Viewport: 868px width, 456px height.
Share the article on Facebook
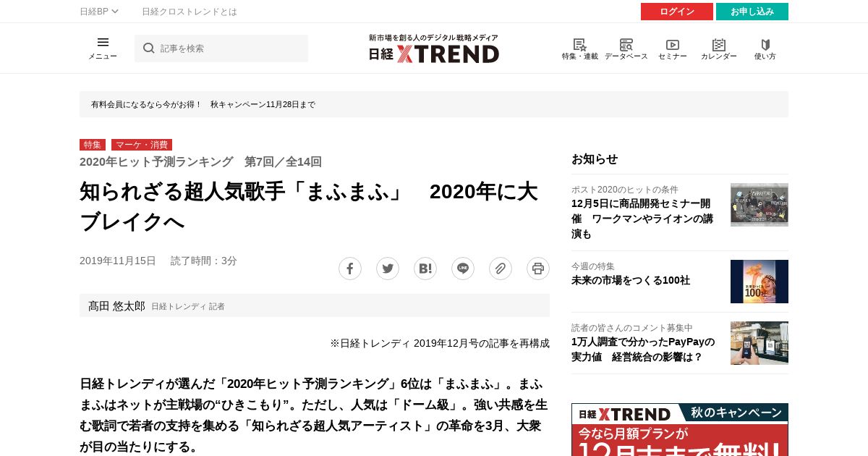(x=350, y=269)
